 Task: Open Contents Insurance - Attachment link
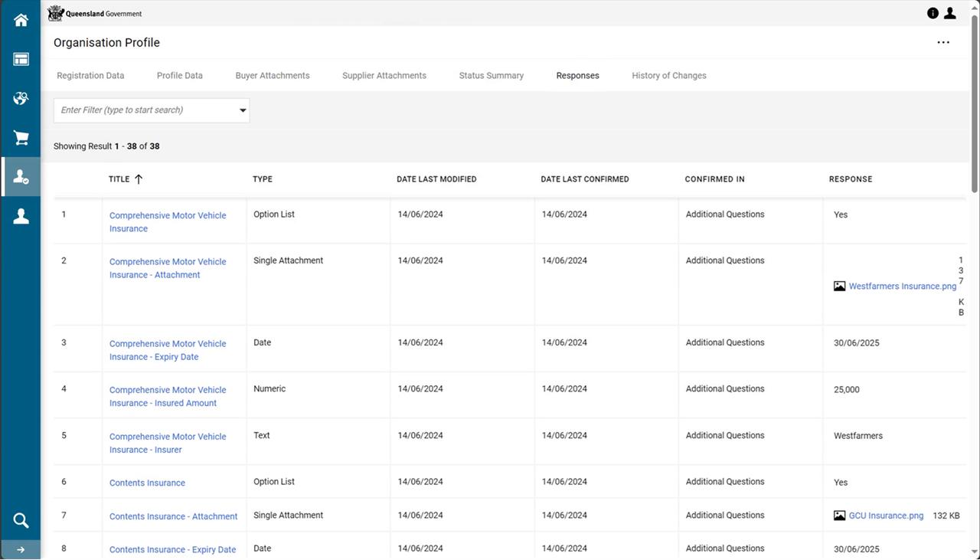(174, 516)
